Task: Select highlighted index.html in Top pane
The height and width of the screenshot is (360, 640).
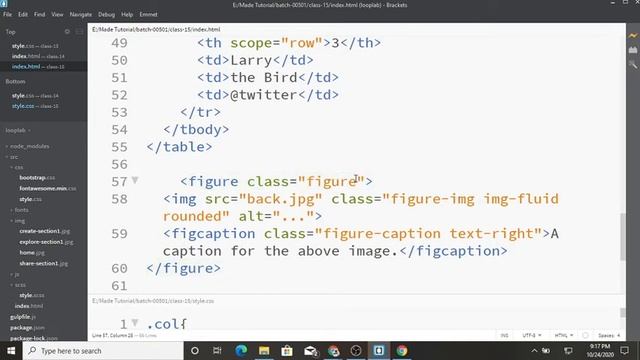Action: point(38,67)
